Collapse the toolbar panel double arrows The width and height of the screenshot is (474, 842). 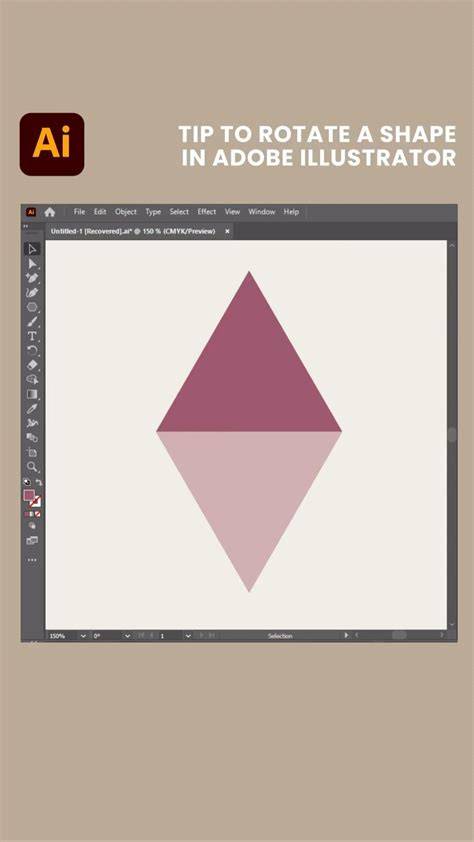tap(25, 227)
